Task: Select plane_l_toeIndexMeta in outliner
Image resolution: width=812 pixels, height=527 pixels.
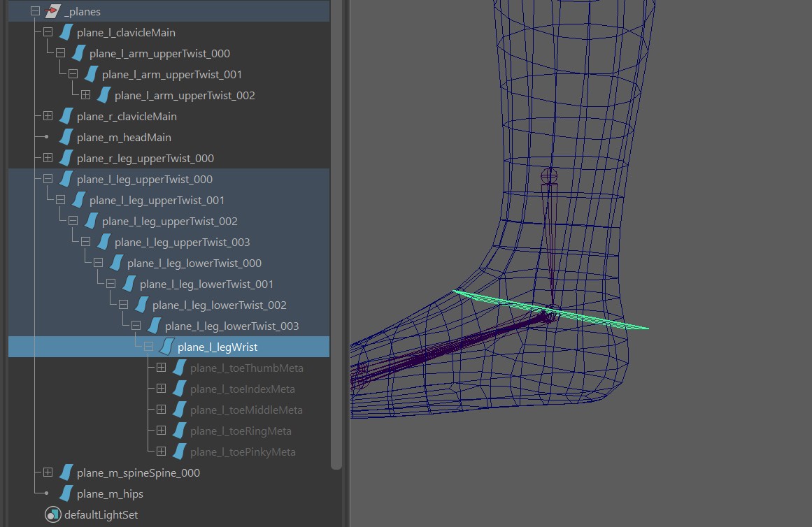Action: pos(242,389)
